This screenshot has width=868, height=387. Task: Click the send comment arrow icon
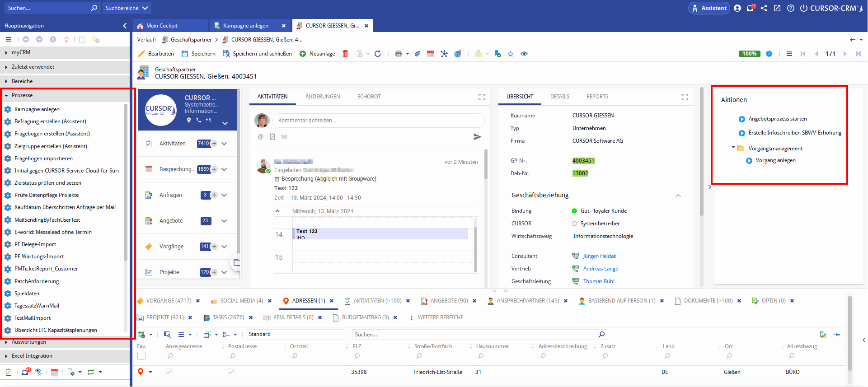[477, 137]
